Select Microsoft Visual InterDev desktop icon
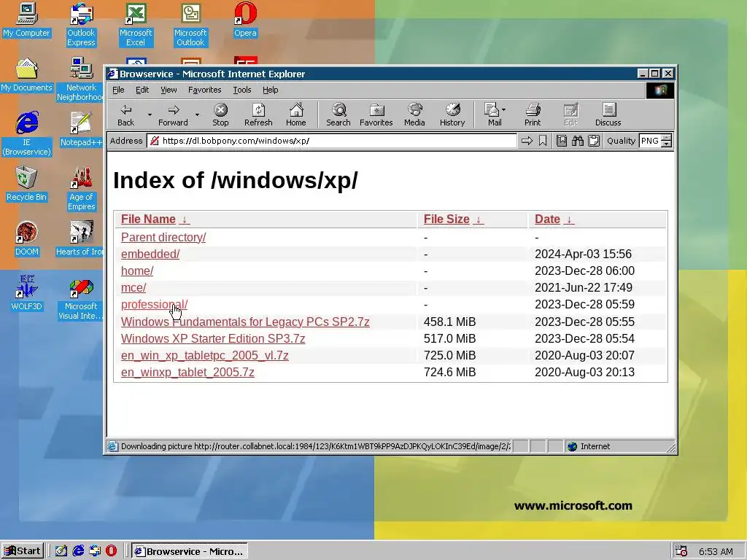 coord(81,300)
